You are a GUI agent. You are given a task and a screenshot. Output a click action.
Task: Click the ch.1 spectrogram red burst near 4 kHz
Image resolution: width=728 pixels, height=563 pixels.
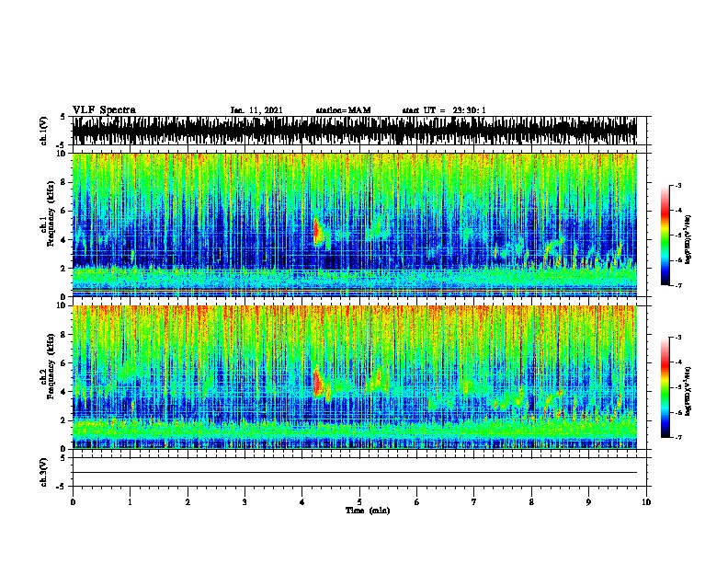pyautogui.click(x=317, y=232)
